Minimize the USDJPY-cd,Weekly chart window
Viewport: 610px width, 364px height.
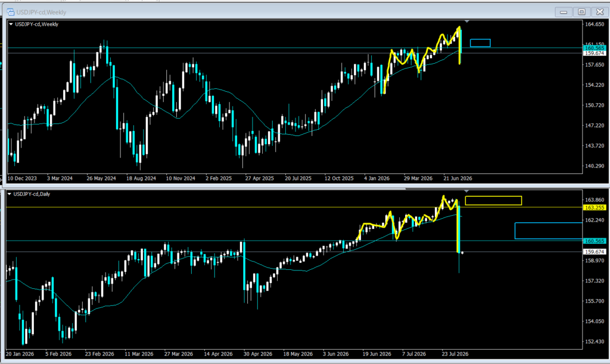pos(564,12)
